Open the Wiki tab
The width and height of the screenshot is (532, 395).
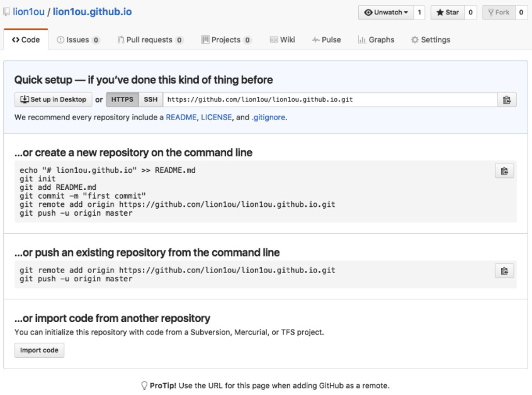pos(282,40)
